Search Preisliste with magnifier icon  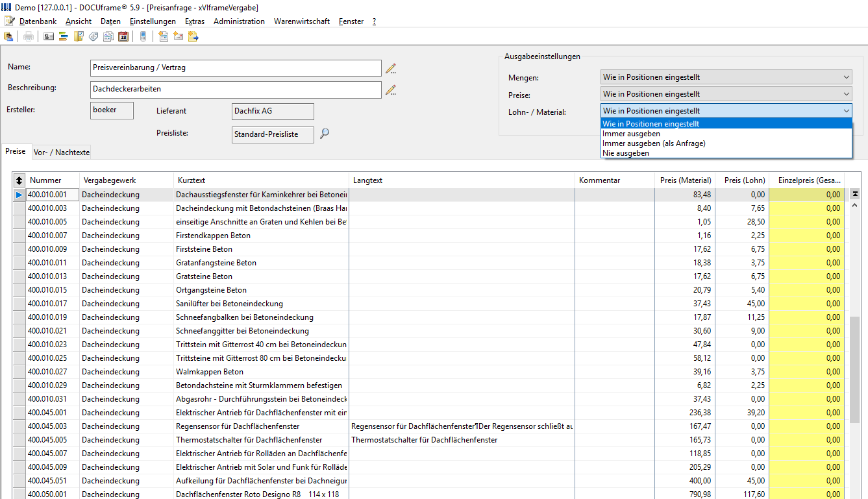pyautogui.click(x=325, y=134)
